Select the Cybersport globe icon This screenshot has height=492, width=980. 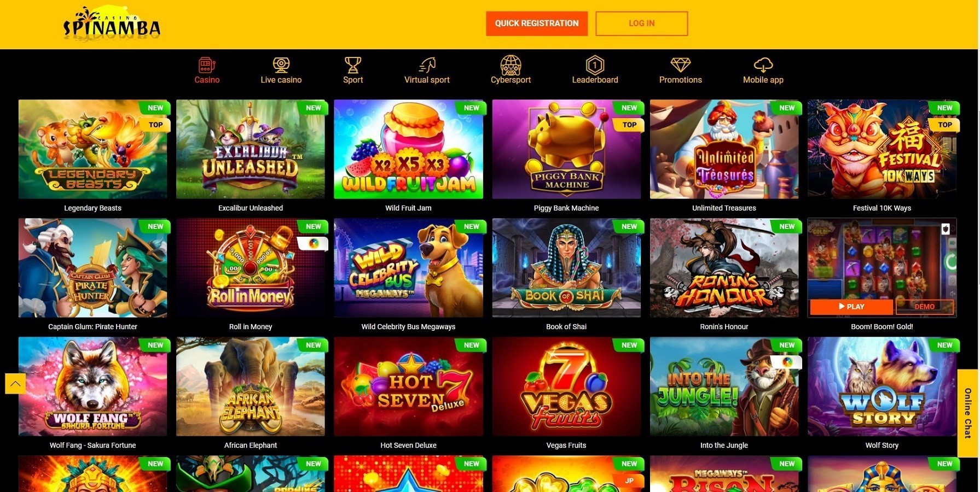click(x=511, y=65)
